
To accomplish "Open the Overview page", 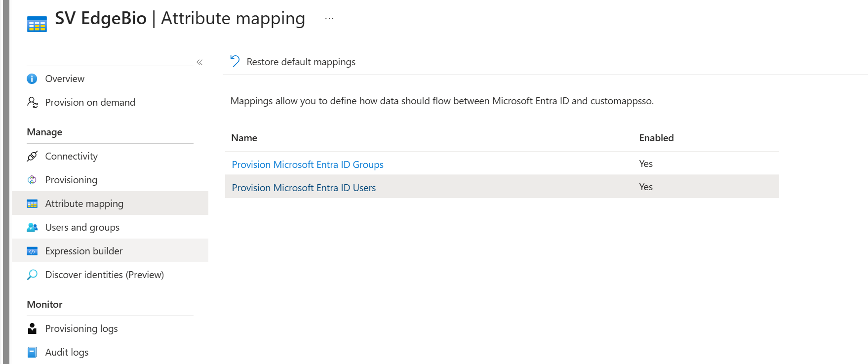I will coord(65,79).
